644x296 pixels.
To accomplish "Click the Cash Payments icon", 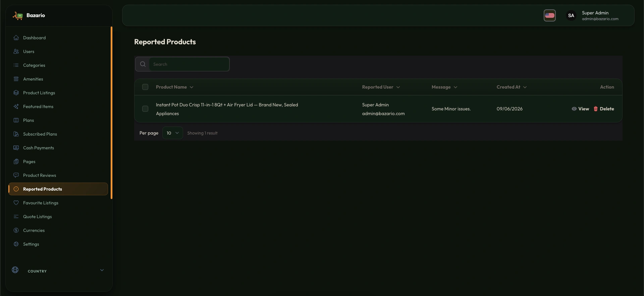I will (x=16, y=148).
